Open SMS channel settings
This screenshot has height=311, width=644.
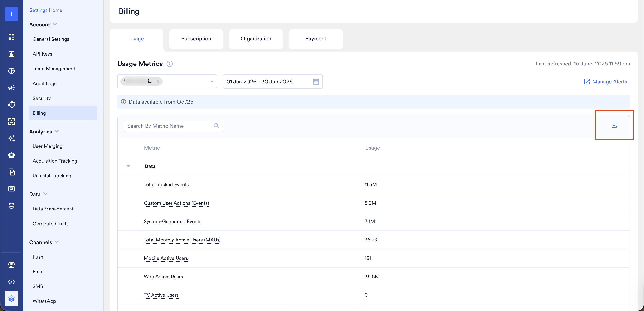tap(38, 286)
